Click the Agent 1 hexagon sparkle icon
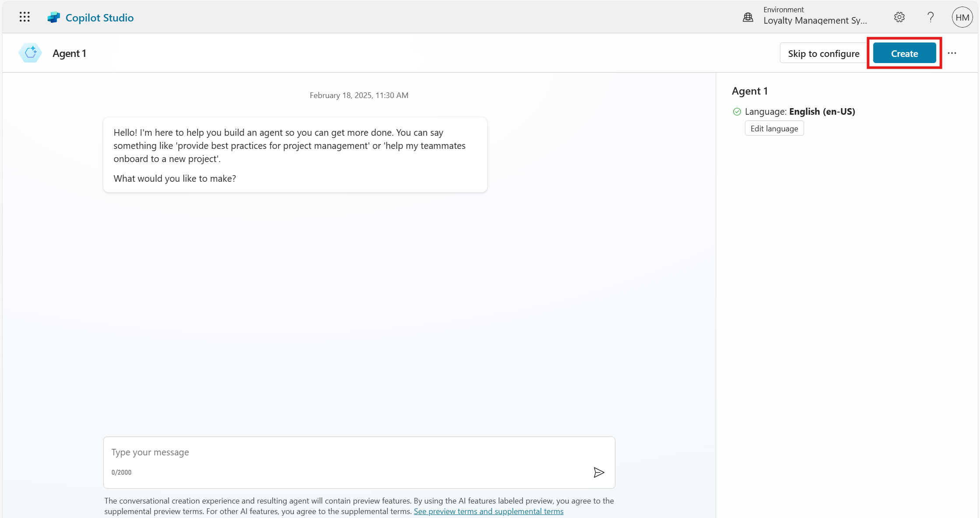 (30, 53)
